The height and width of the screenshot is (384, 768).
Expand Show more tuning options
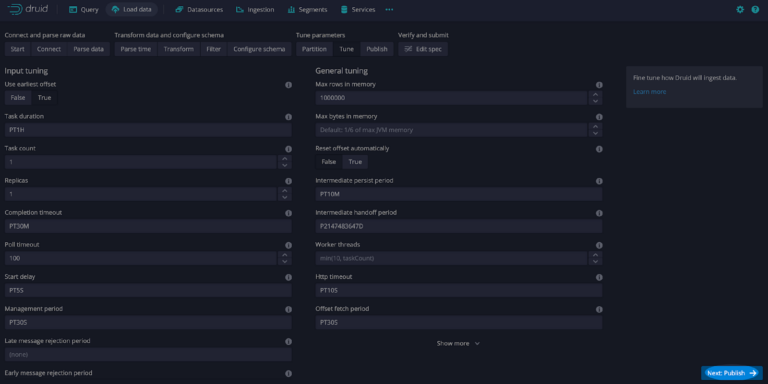[x=458, y=343]
